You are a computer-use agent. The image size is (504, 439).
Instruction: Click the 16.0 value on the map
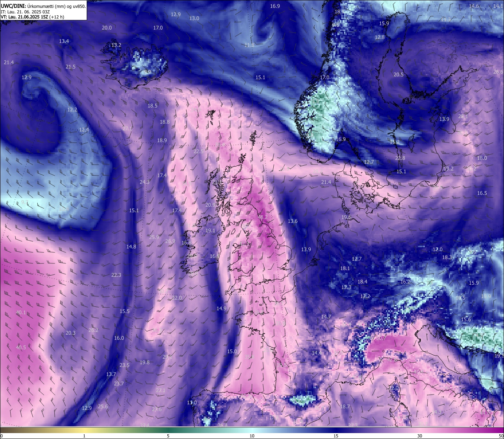click(x=119, y=338)
